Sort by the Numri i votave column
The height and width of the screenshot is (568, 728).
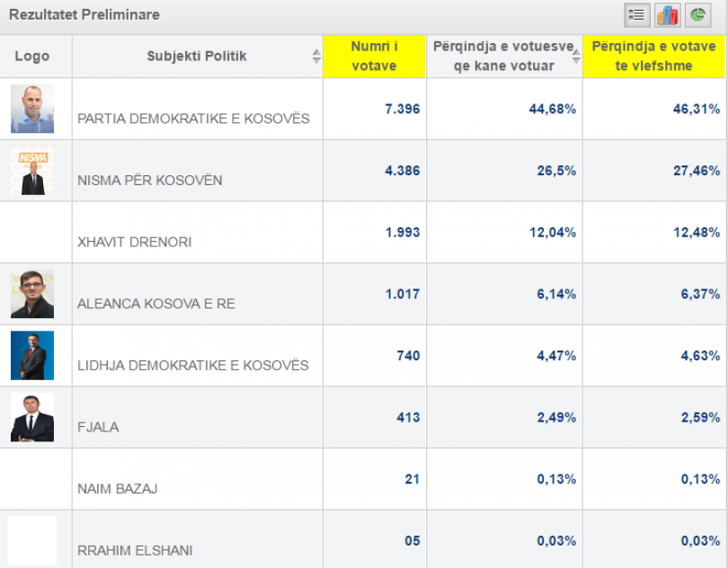374,56
